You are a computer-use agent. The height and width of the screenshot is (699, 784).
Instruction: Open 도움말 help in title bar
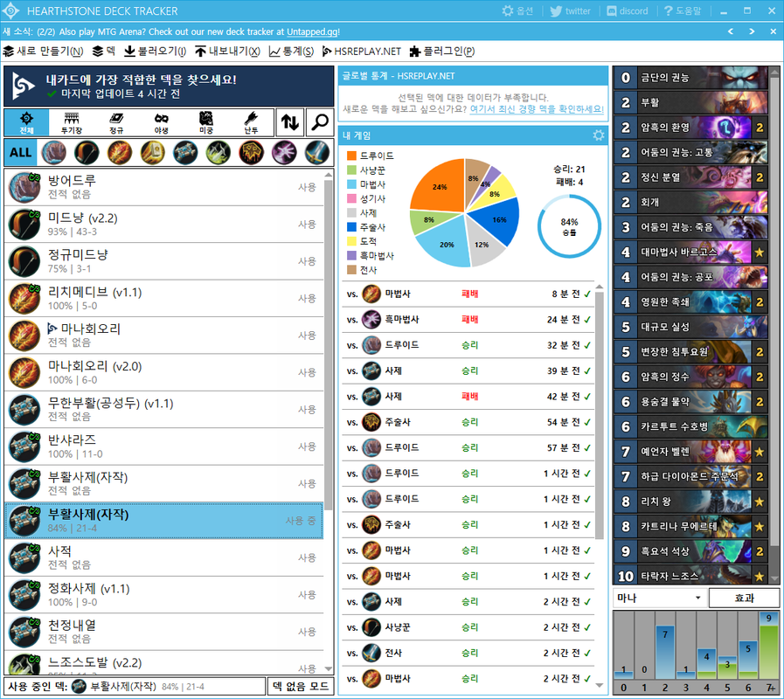pyautogui.click(x=683, y=11)
